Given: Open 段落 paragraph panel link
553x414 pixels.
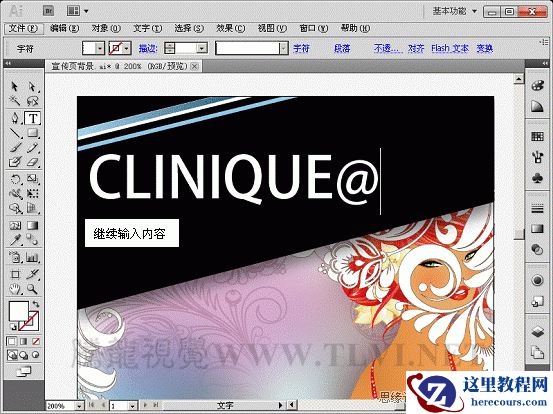Looking at the screenshot, I should click(342, 48).
